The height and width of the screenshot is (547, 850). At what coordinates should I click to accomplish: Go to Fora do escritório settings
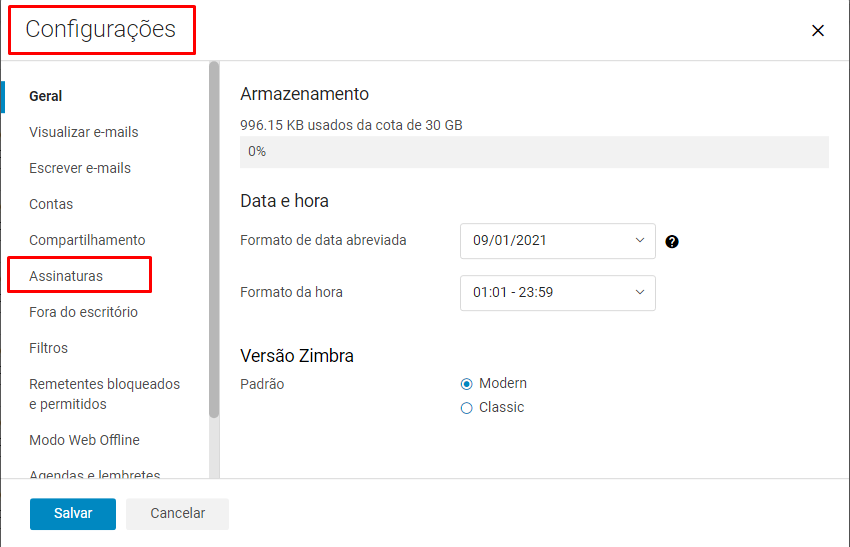[83, 312]
